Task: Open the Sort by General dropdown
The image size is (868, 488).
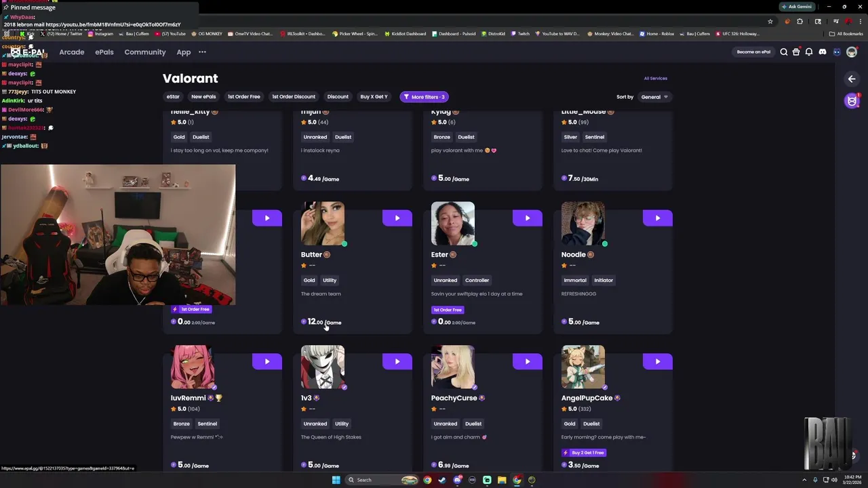Action: click(x=654, y=97)
